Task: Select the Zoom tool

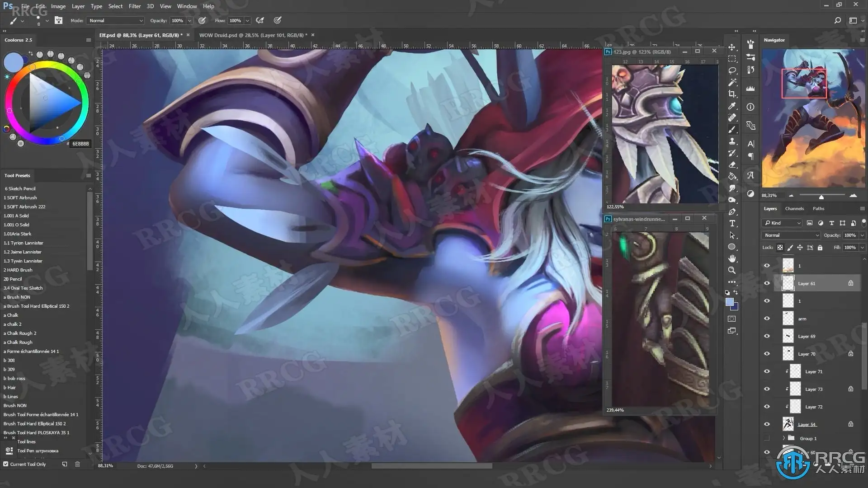Action: click(x=732, y=271)
